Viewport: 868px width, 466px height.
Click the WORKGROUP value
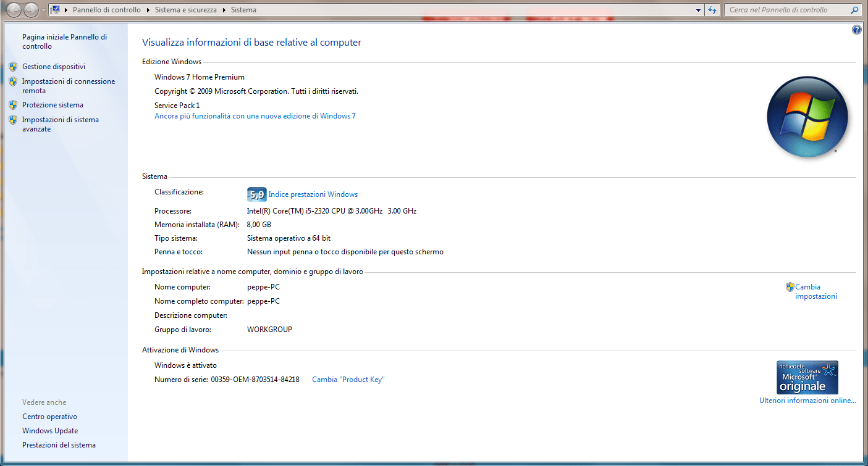click(269, 330)
